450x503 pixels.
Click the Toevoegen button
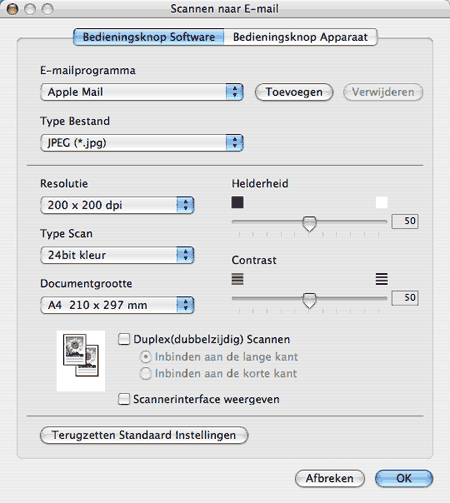294,92
